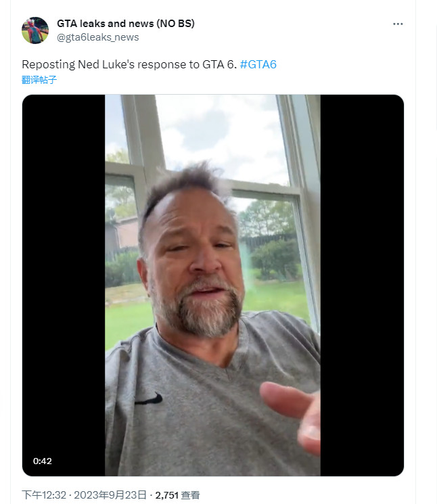Screen dimensions: 437x504
Task: Click the left black letterbox bar of the video
Action: tap(64, 284)
